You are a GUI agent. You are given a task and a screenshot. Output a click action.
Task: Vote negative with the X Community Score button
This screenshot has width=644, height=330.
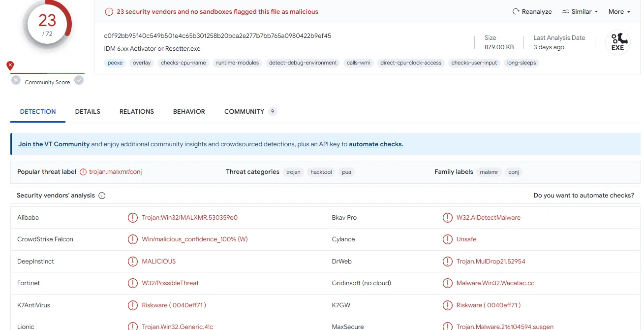16,80
